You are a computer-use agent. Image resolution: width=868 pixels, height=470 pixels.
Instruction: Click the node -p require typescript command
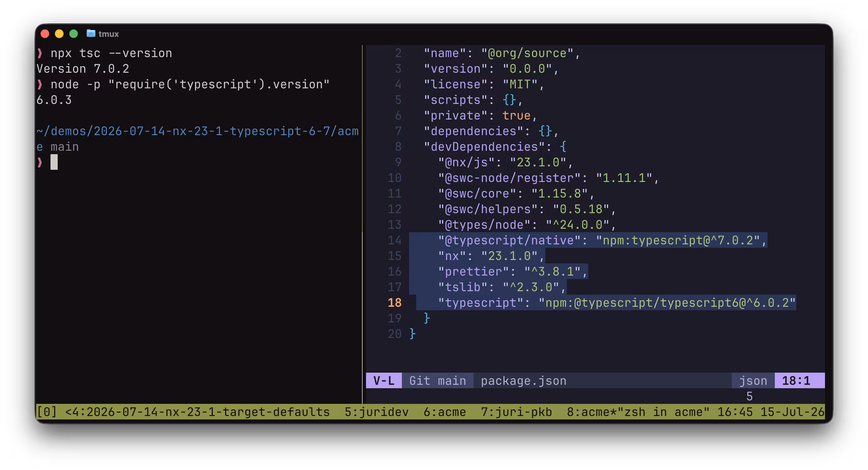point(190,84)
